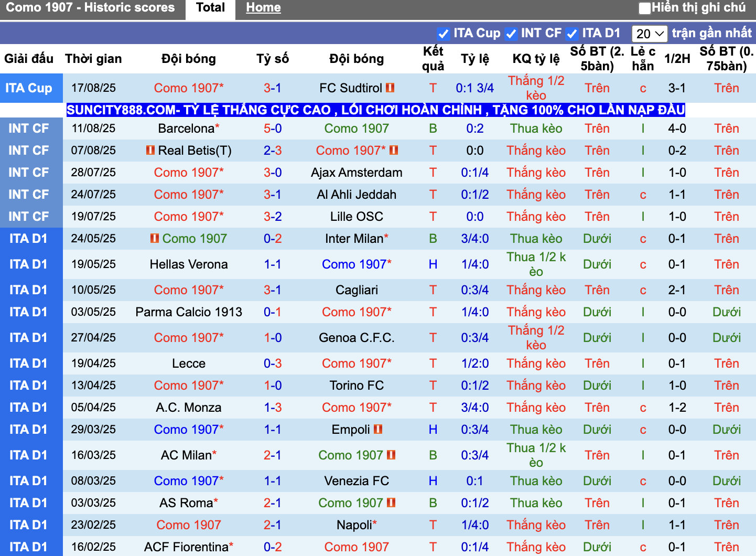Screen dimensions: 756x556
Task: Toggle the ITA D1 filter checkbox
Action: [x=572, y=34]
